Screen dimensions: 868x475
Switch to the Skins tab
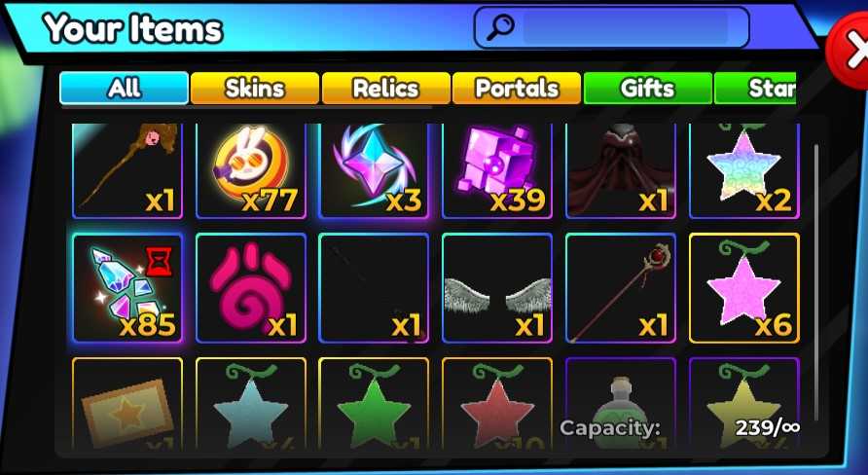(x=255, y=88)
